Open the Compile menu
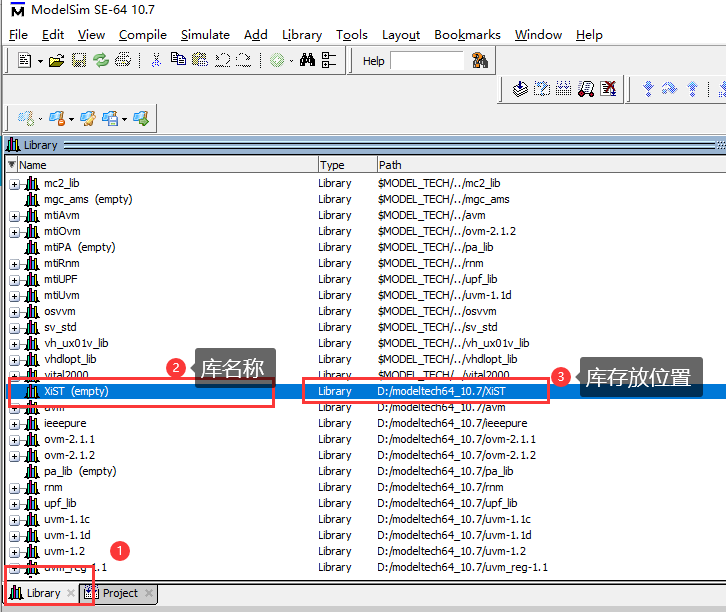Viewport: 726px width, 612px height. coord(143,35)
